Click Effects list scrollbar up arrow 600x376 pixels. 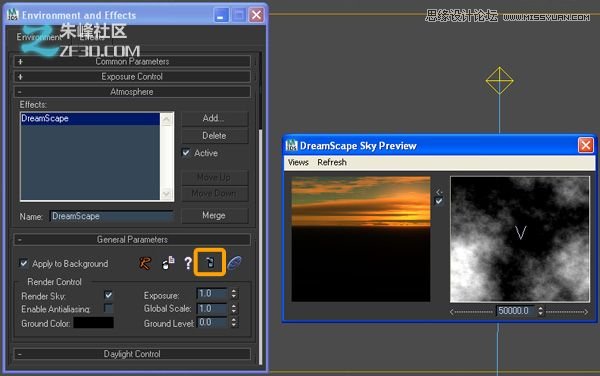pos(166,119)
